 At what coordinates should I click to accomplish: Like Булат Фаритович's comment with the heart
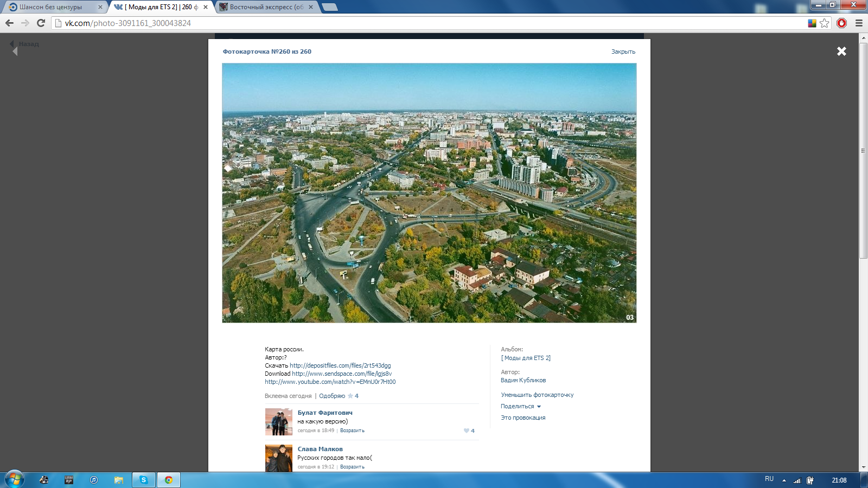click(467, 431)
